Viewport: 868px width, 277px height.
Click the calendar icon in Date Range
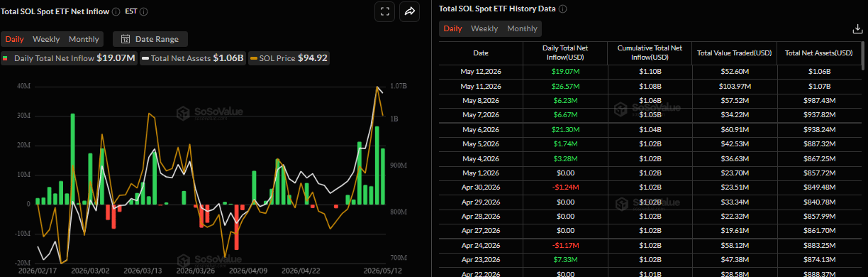[x=126, y=39]
